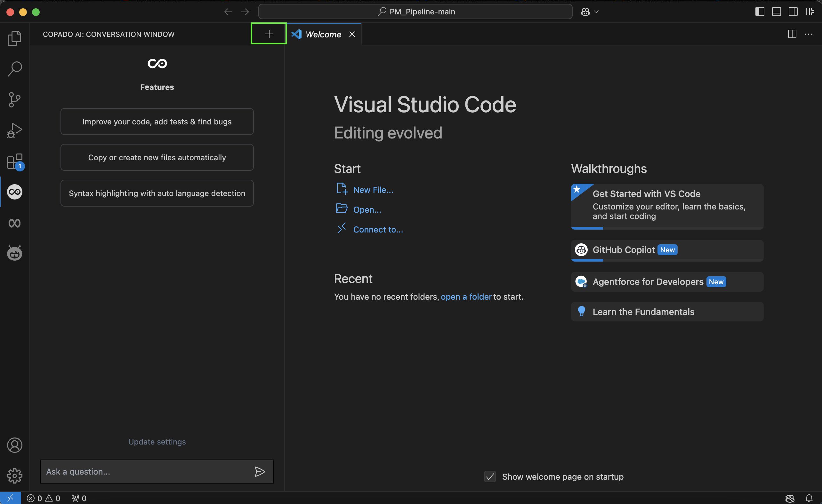Go back with navigation arrow
Screen dimensions: 822x504
228,12
